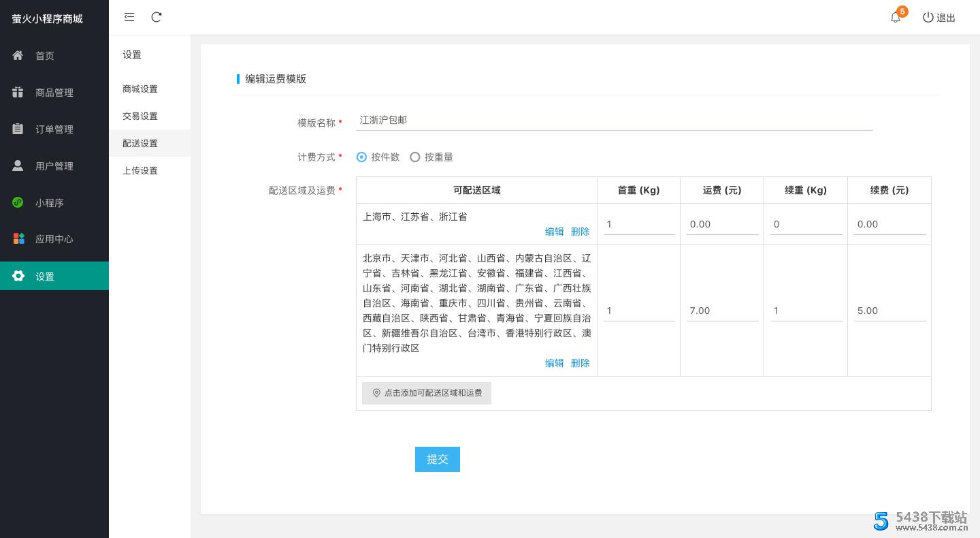980x538 pixels.
Task: Open 应用中心 via the colorful apps icon
Action: 18,239
